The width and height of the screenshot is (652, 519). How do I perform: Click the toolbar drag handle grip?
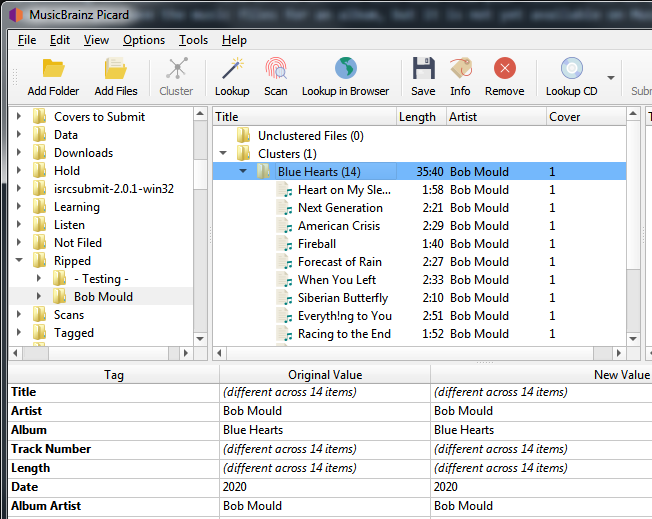pos(15,77)
